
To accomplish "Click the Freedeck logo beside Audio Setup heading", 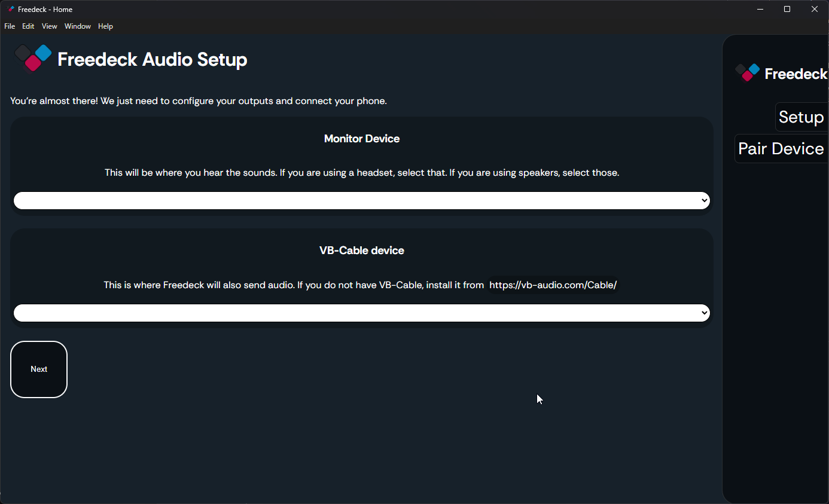I will [33, 58].
